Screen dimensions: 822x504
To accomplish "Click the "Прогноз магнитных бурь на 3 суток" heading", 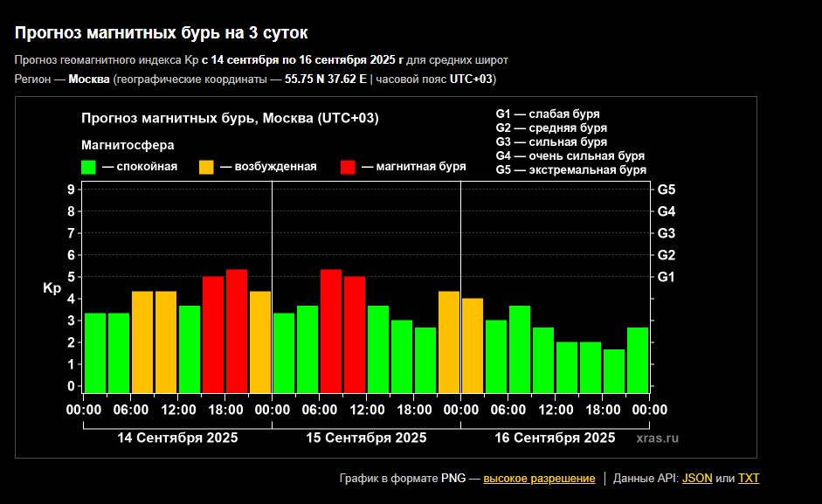I will coord(161,33).
